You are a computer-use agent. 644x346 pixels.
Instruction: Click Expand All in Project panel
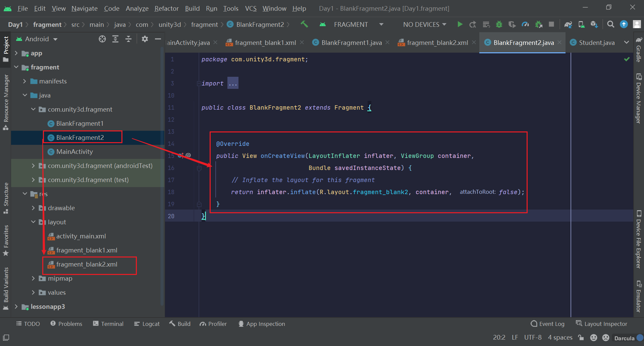point(115,39)
